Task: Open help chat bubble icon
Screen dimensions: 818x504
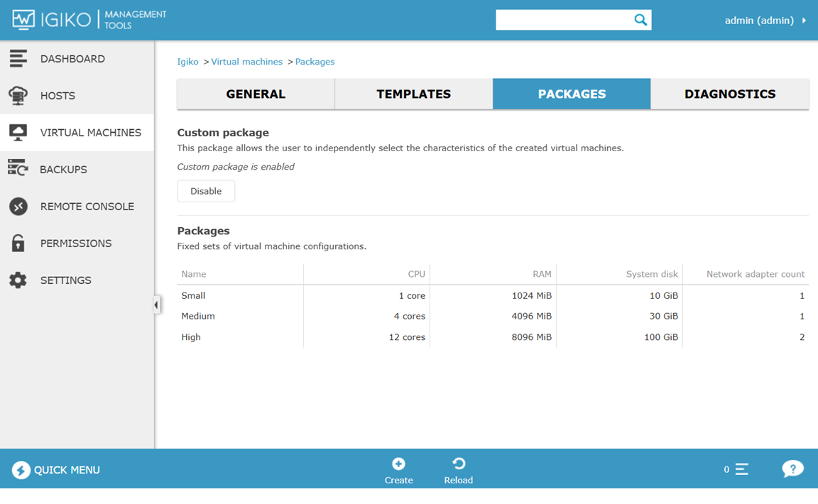Action: [792, 469]
